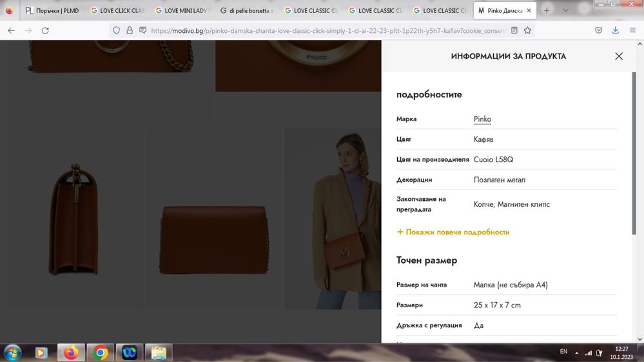Select the Позлатен метал value
Image resolution: width=644 pixels, height=362 pixels.
point(500,180)
